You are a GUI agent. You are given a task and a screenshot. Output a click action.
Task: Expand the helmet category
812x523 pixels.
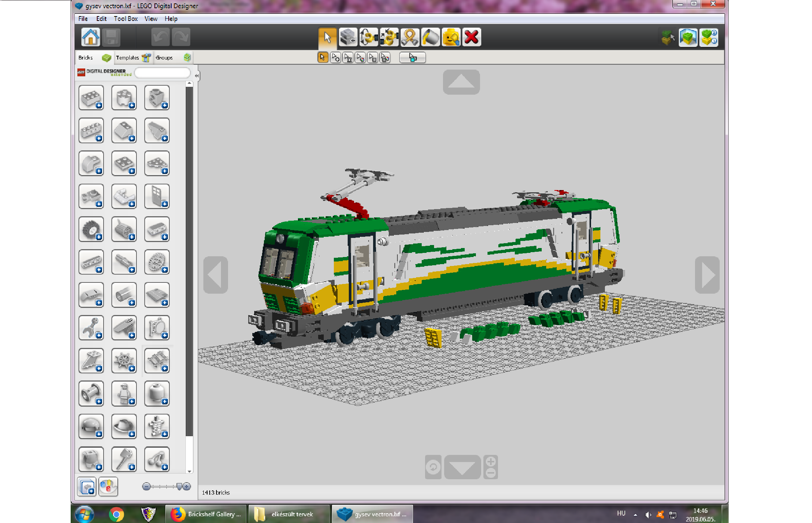pos(91,426)
